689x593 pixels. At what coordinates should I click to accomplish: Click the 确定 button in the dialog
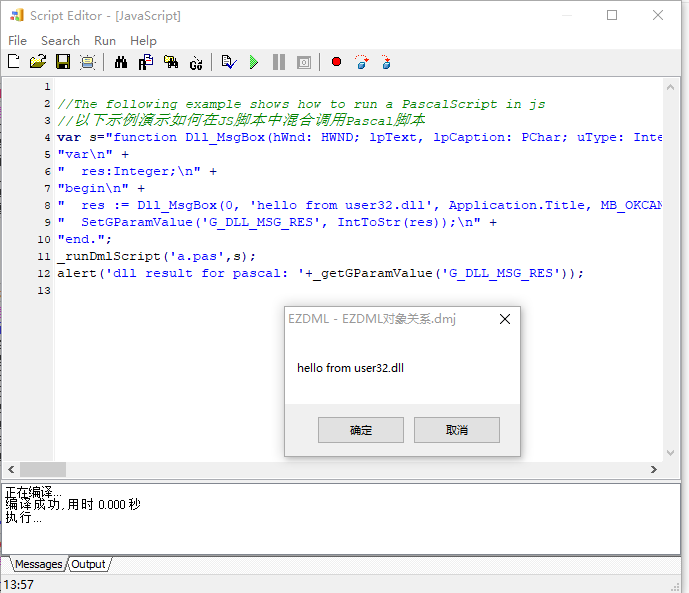(x=361, y=430)
